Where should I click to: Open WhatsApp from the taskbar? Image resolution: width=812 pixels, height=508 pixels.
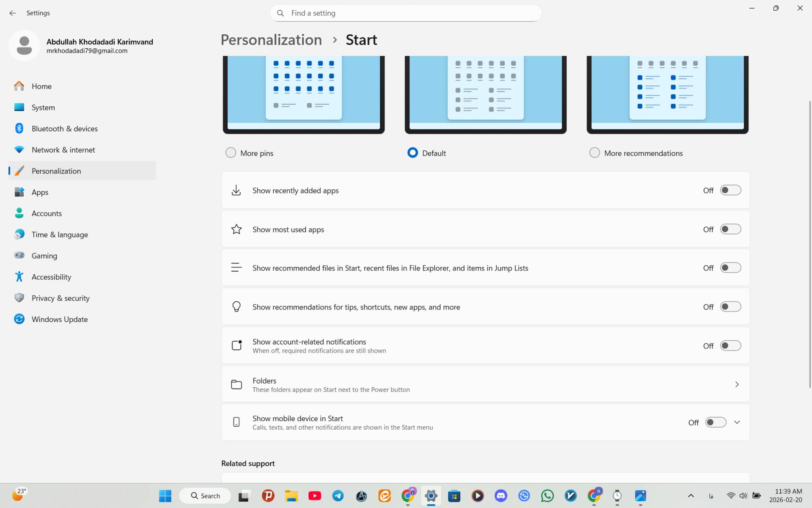tap(547, 496)
